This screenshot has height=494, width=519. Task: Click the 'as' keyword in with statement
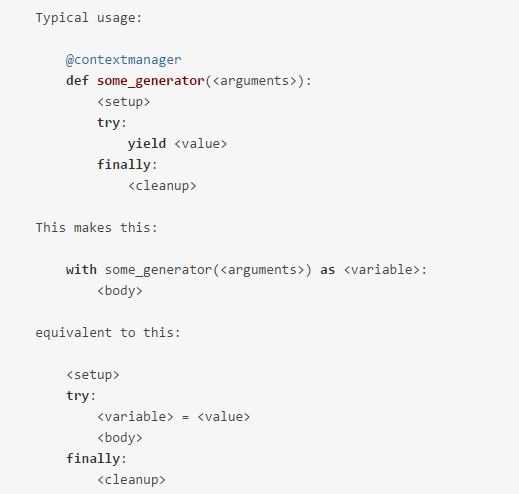[327, 270]
